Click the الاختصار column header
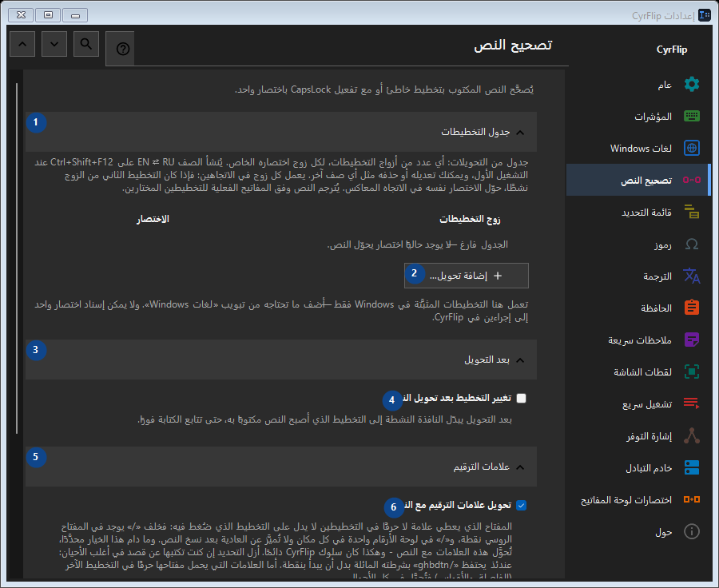The height and width of the screenshot is (588, 719). coord(153,219)
